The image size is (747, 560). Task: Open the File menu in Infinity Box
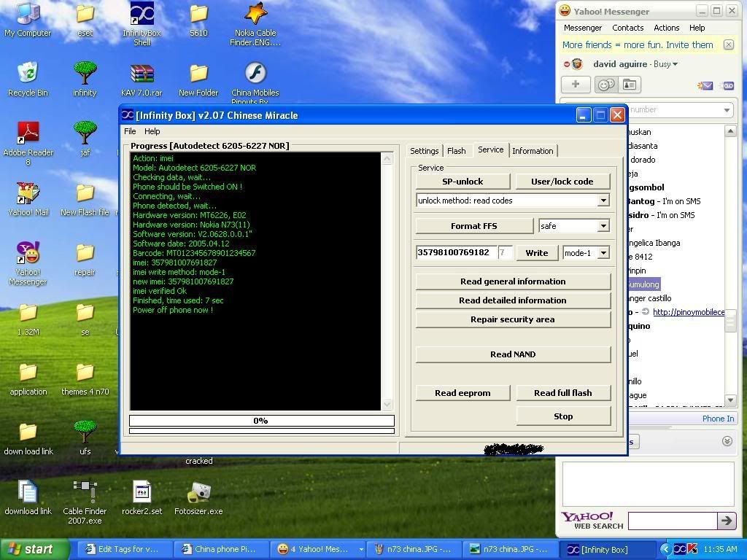(130, 131)
